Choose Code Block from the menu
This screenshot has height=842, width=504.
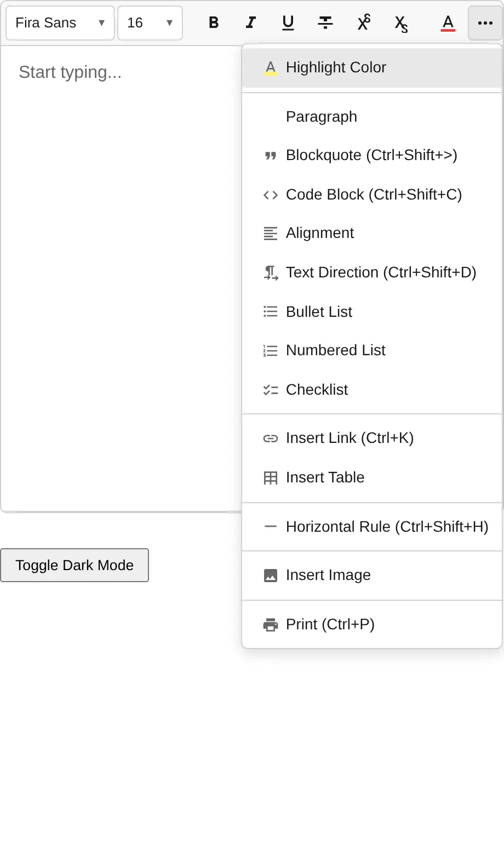click(x=374, y=194)
